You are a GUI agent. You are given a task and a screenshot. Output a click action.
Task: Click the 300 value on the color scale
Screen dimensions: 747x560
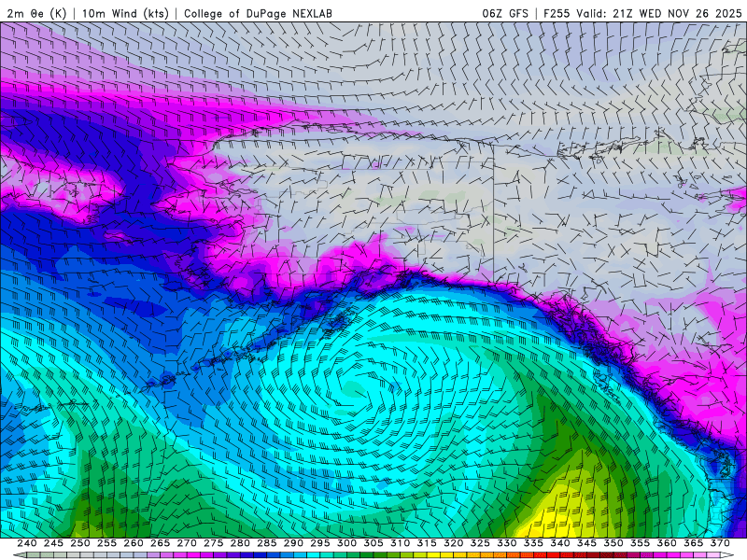tap(347, 543)
